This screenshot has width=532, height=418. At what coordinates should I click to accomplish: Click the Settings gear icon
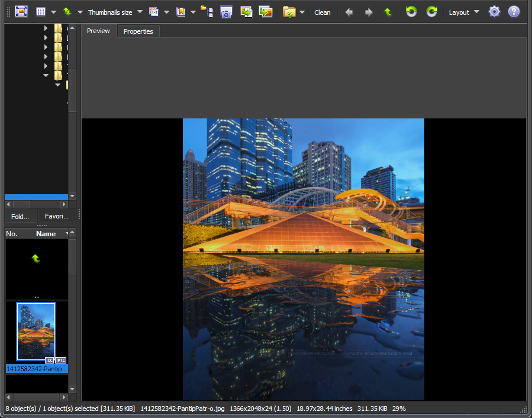[494, 12]
